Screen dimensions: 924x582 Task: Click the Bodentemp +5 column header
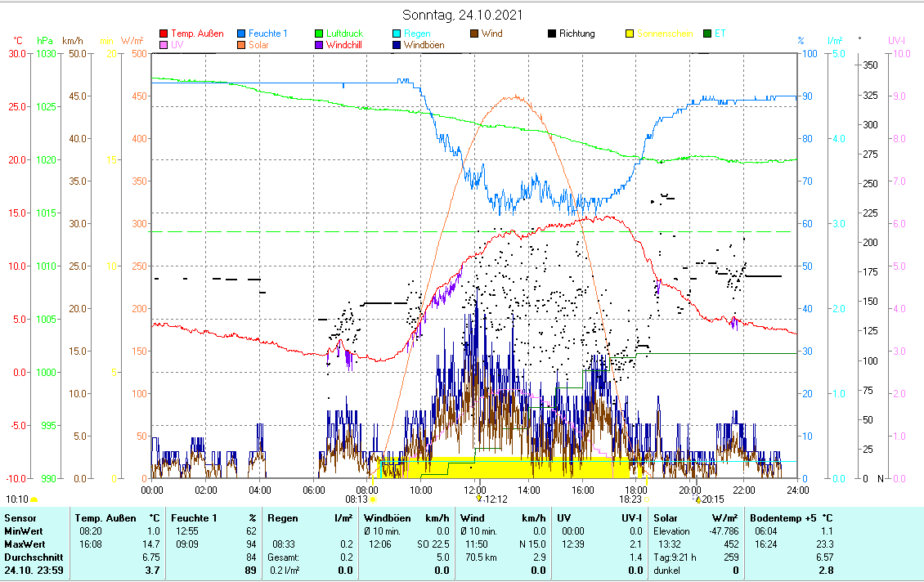(x=783, y=517)
